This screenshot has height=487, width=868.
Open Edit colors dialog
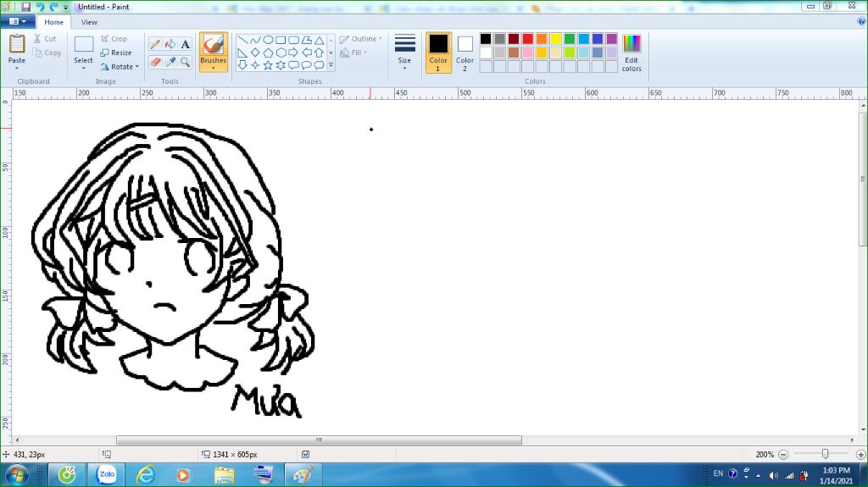point(632,53)
